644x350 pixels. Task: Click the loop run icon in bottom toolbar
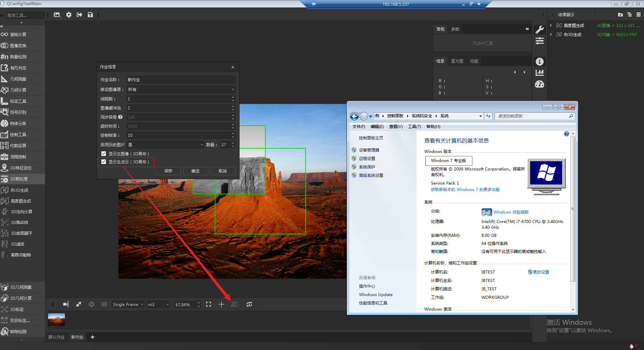[249, 304]
